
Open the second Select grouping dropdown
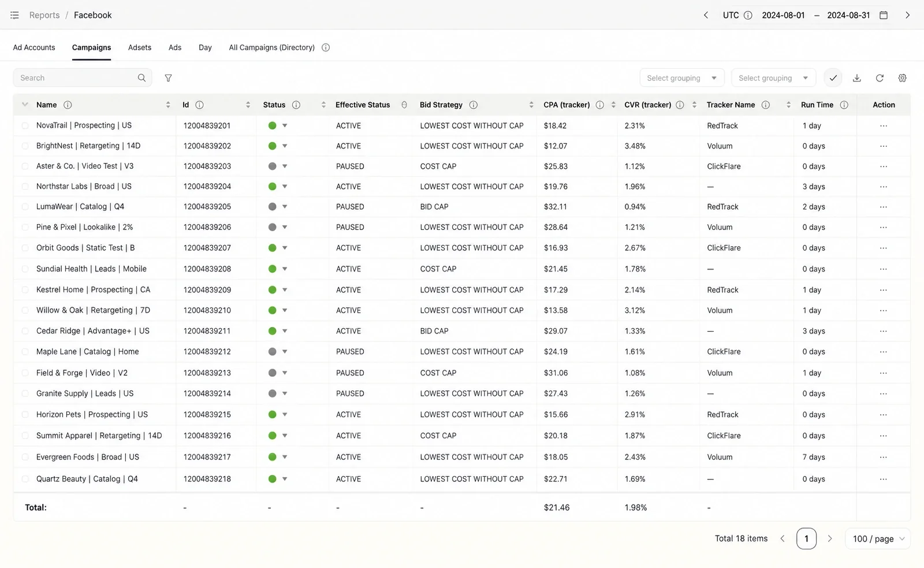pos(773,78)
